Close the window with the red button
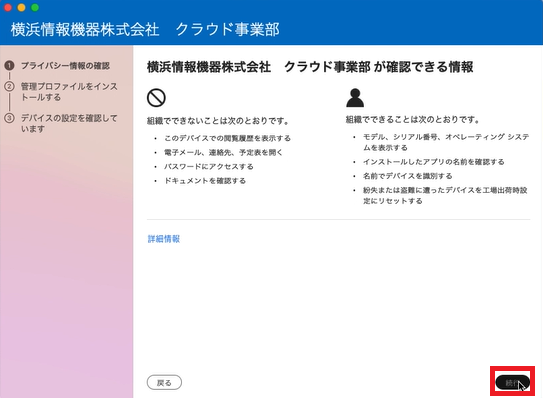Image resolution: width=543 pixels, height=398 pixels. 8,7
